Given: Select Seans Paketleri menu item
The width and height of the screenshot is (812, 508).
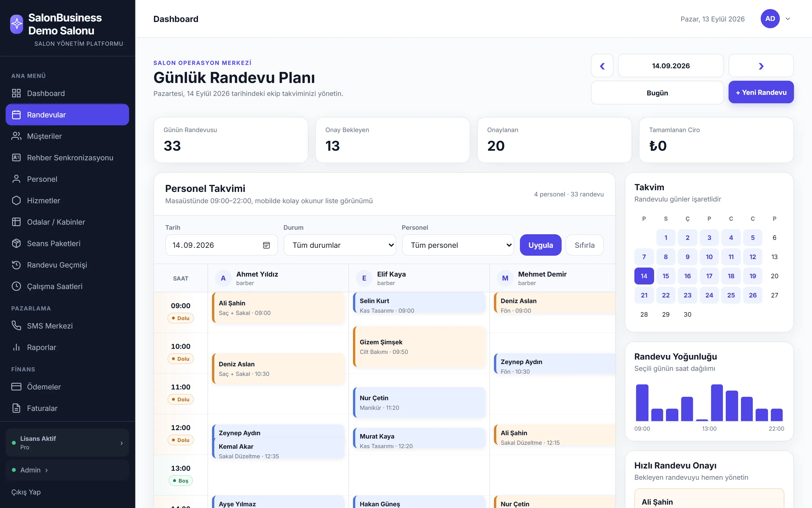Looking at the screenshot, I should tap(67, 243).
